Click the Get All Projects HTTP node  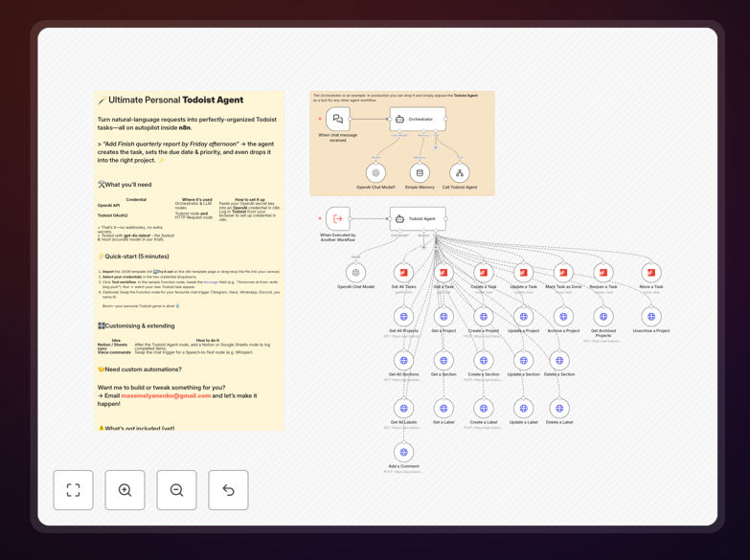(403, 317)
